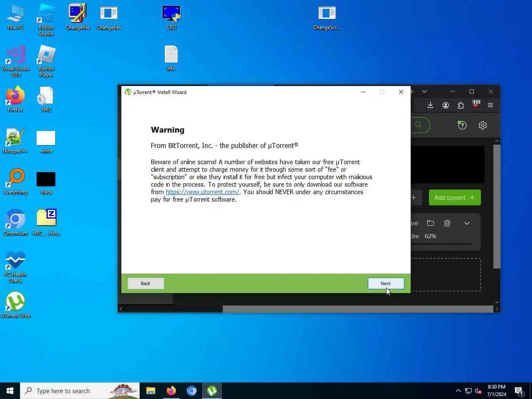Open browser account profile icon
This screenshot has height=399, width=532.
[x=446, y=105]
